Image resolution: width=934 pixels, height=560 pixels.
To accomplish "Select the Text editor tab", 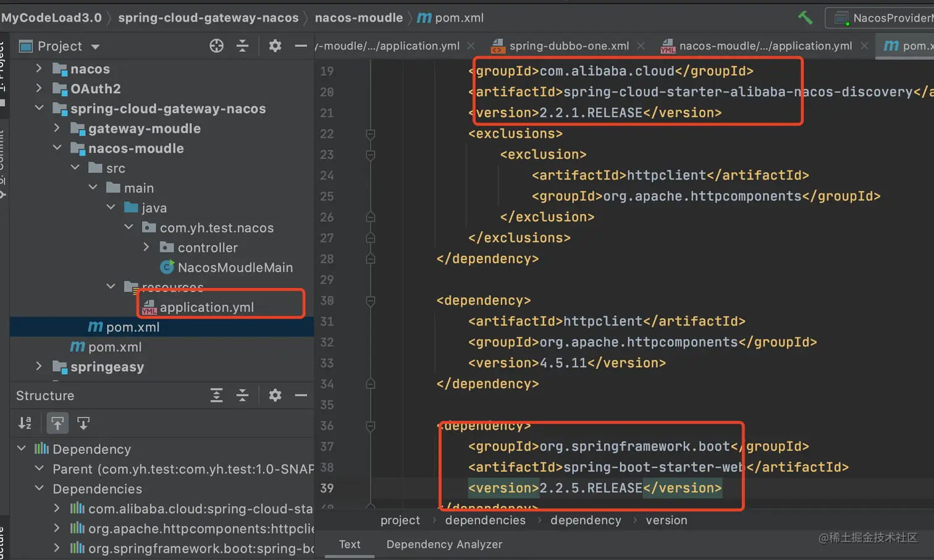I will pos(350,545).
